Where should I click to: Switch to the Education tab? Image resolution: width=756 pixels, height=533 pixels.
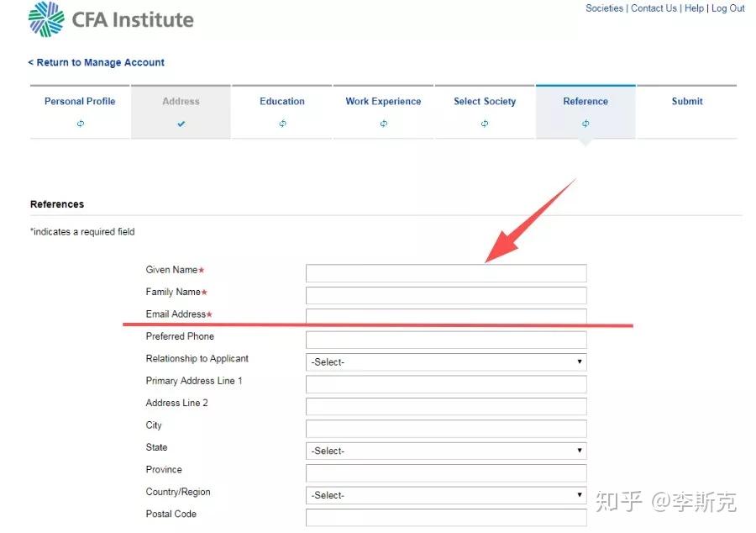(282, 102)
